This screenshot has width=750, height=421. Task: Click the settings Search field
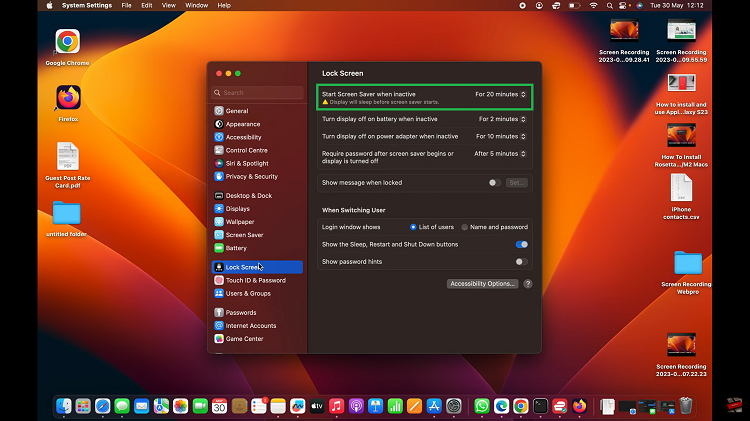[x=257, y=93]
